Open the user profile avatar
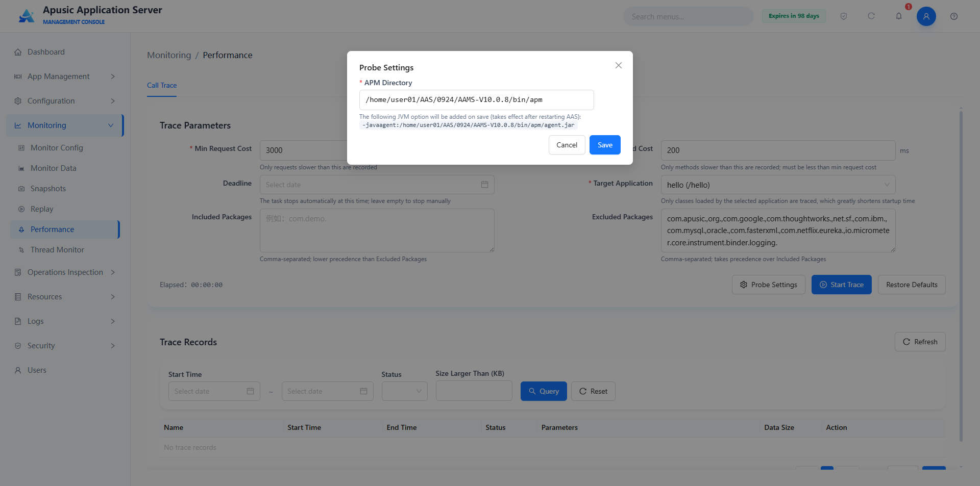The image size is (980, 486). tap(926, 16)
